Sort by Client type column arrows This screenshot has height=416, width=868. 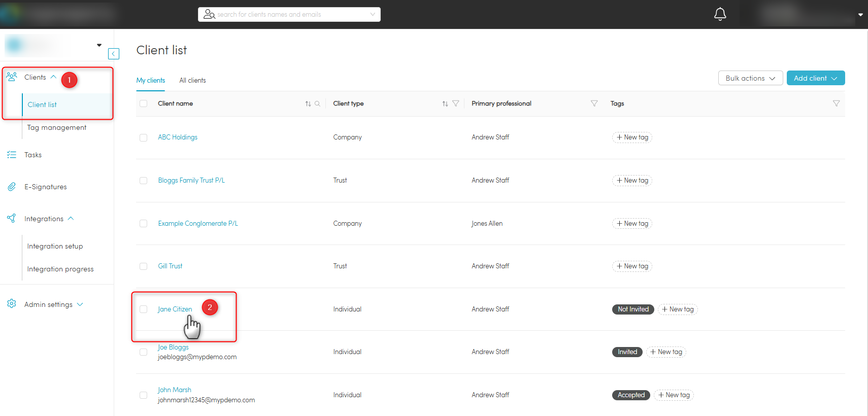click(x=445, y=103)
